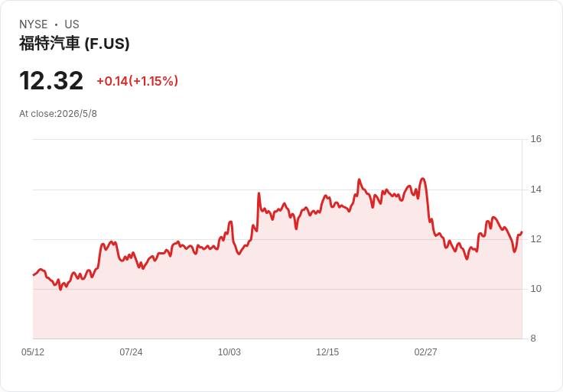Click the 12 price axis label

535,239
